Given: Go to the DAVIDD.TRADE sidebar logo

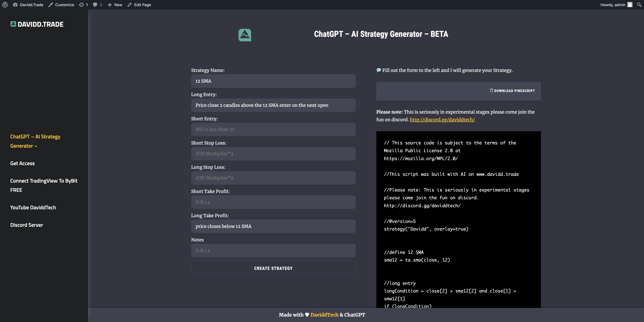Looking at the screenshot, I should click(37, 24).
